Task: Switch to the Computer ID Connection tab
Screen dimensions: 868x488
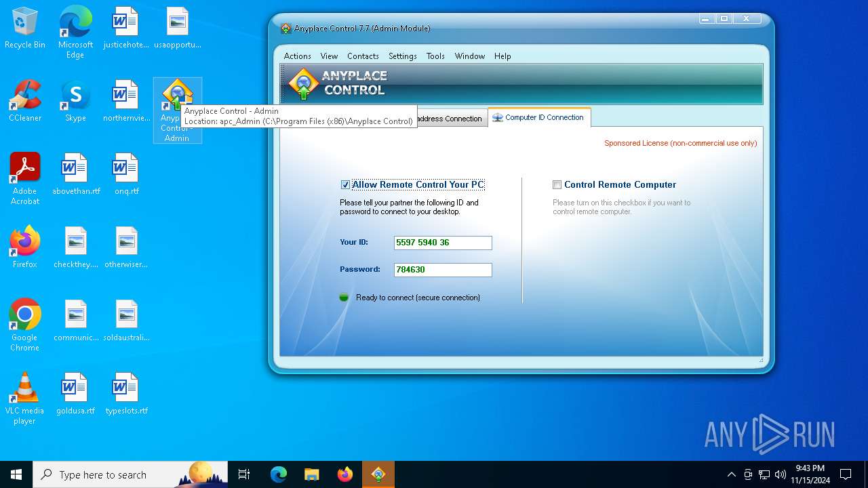Action: click(x=538, y=118)
